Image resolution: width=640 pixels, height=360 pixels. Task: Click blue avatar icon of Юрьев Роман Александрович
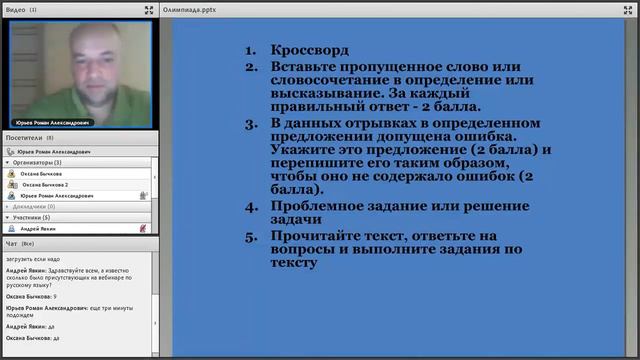(12, 196)
